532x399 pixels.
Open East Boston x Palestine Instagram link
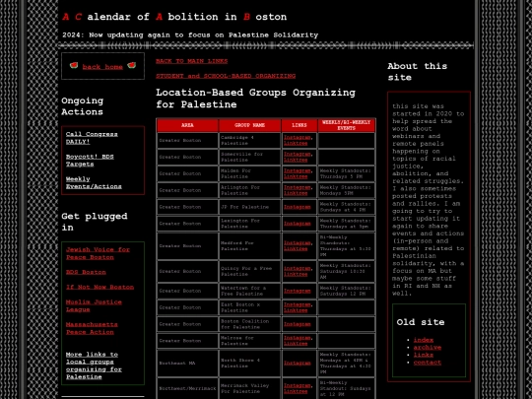tap(298, 304)
